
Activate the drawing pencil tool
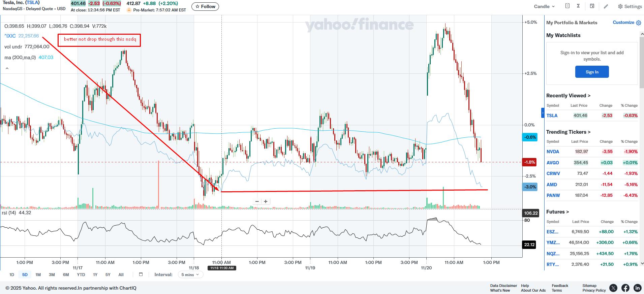tap(606, 6)
